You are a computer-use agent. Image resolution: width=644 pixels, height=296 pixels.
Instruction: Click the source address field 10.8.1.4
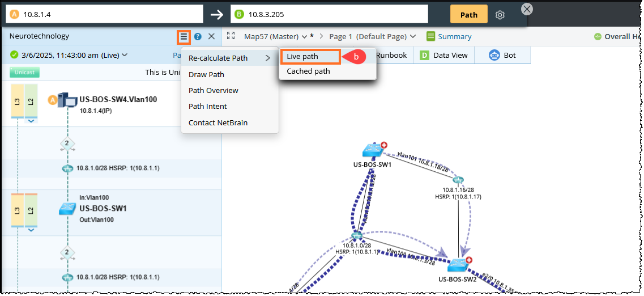104,14
